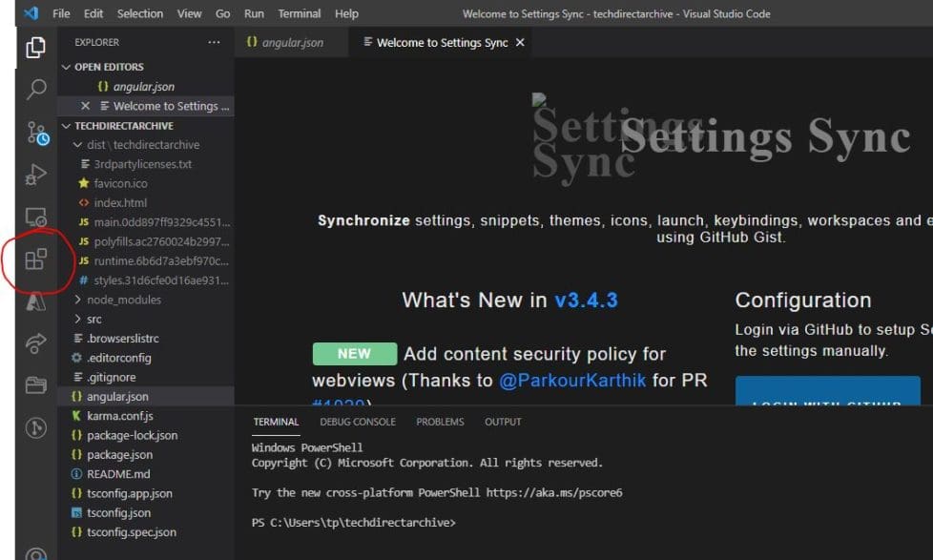Open the Azure view in activity bar

pyautogui.click(x=35, y=301)
